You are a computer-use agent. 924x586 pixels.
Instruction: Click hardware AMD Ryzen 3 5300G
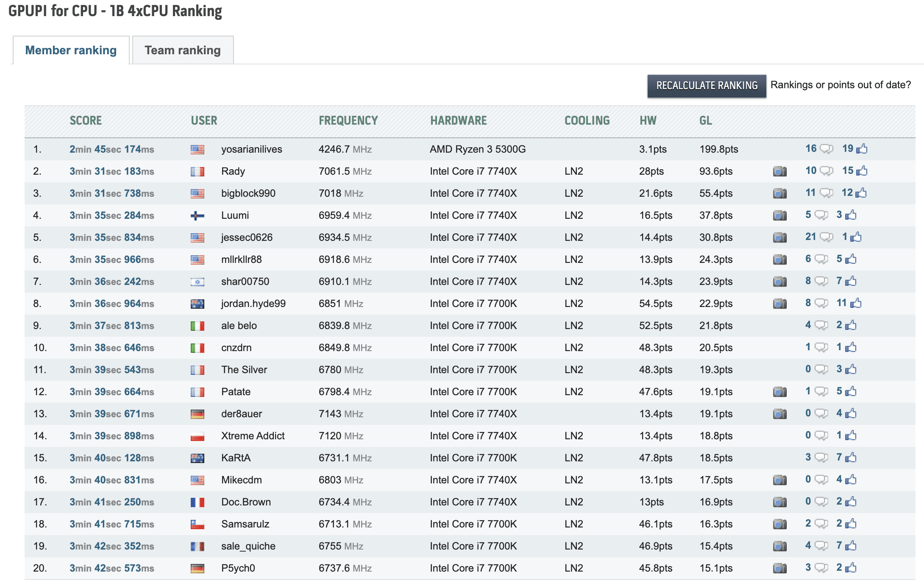pos(478,149)
